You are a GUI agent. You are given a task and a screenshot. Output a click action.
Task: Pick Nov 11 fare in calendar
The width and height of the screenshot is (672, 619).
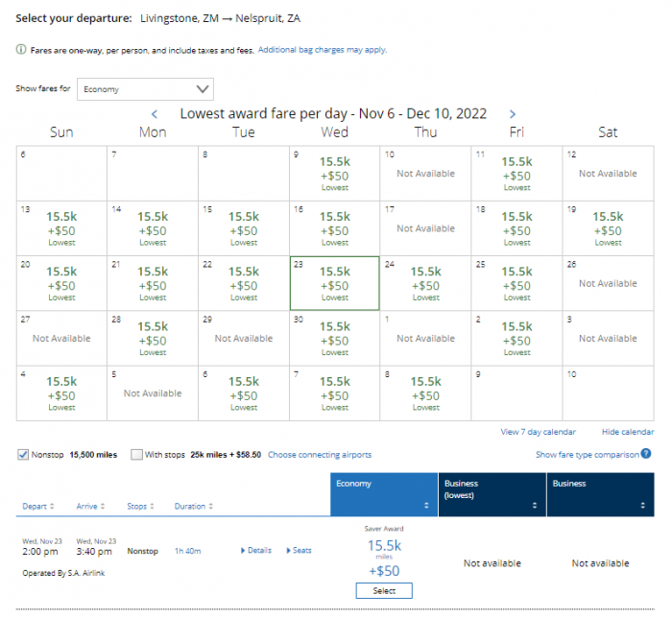[x=516, y=174]
